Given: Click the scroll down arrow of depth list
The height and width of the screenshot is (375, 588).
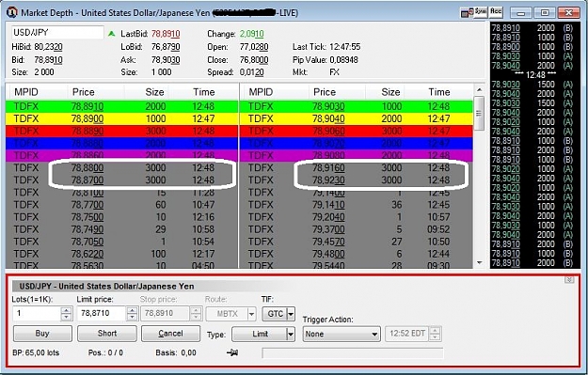Looking at the screenshot, I should (x=479, y=262).
